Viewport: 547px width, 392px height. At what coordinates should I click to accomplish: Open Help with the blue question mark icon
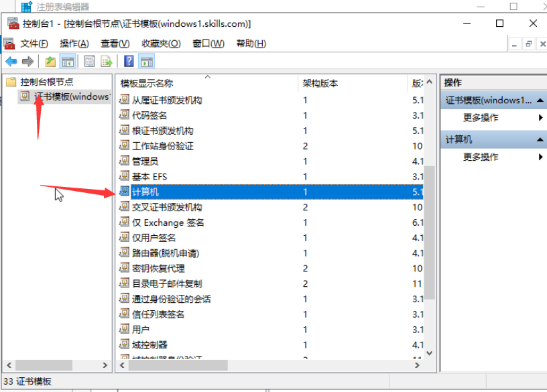129,62
